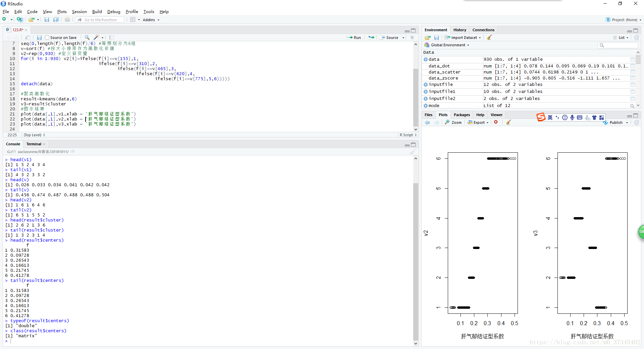Screen dimensions: 644x349
Task: Click the source editor scrollbar thumb
Action: click(x=416, y=97)
